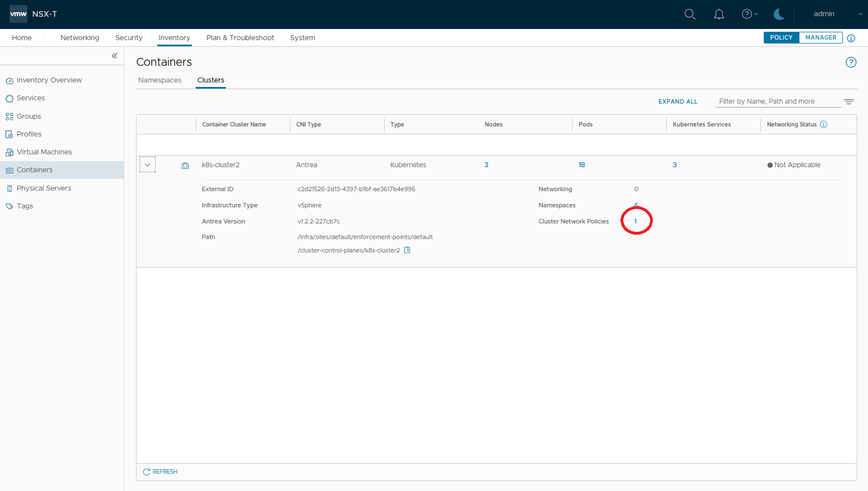Screen dimensions: 868x491
Task: Copy the cluster path icon
Action: 407,250
